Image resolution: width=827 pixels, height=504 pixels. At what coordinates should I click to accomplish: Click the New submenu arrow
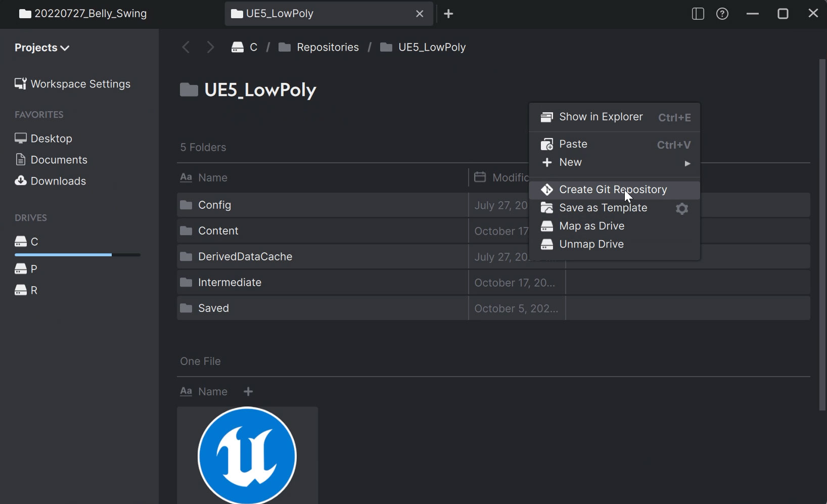[x=687, y=163]
